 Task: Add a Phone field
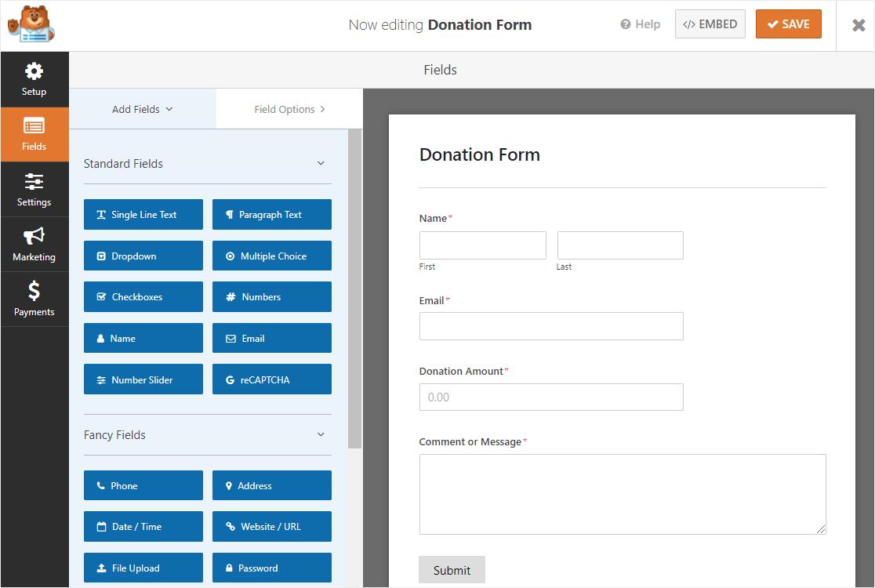pos(143,485)
